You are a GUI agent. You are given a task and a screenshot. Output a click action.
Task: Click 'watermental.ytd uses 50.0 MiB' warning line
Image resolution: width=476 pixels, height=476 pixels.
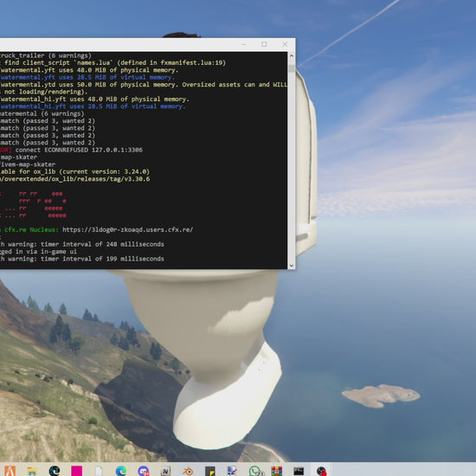(x=144, y=85)
